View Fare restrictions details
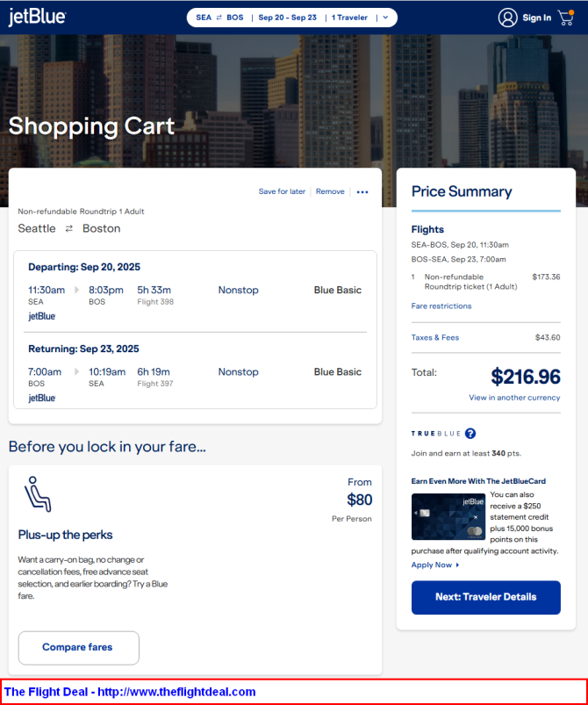The width and height of the screenshot is (588, 705). (x=441, y=306)
